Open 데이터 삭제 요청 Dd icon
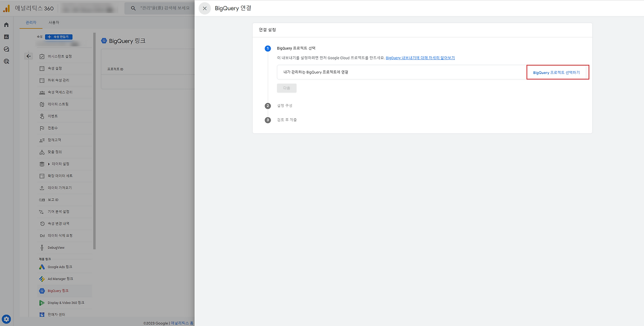The image size is (644, 326). click(42, 235)
